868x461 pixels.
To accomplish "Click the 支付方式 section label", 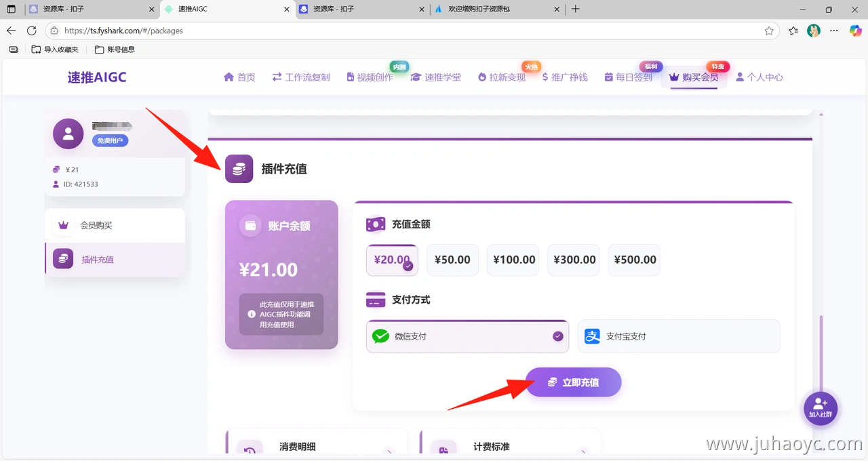I will 411,300.
